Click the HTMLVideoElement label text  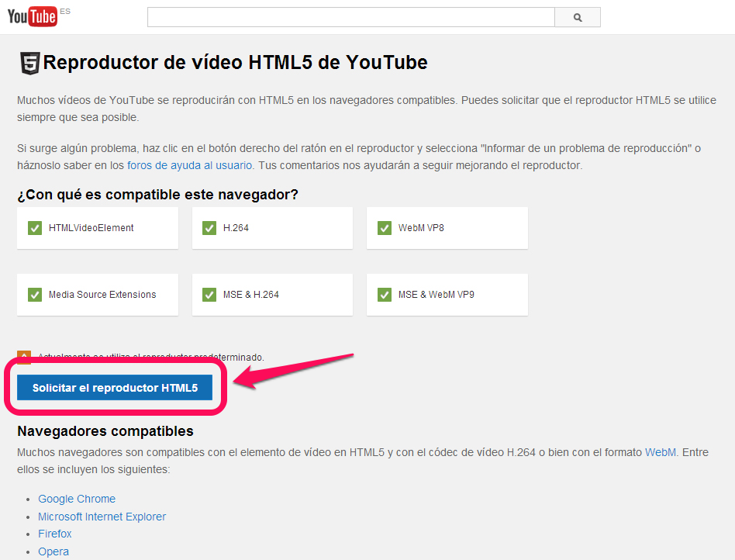91,228
